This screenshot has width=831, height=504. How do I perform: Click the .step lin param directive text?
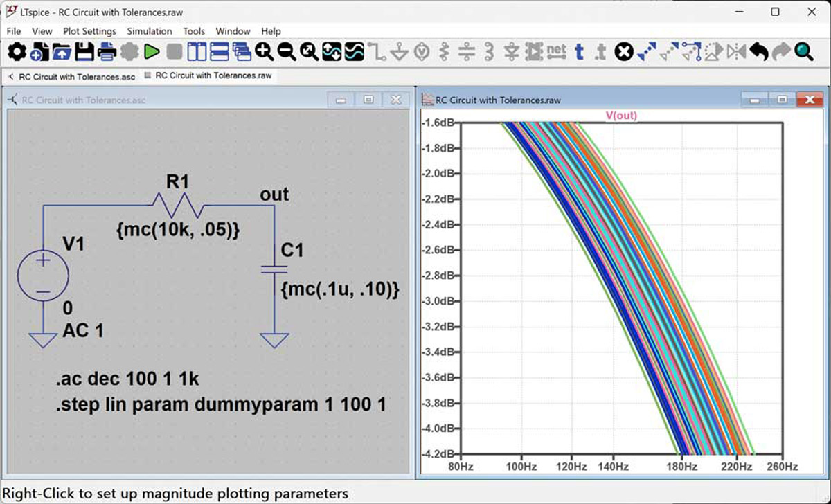point(221,405)
